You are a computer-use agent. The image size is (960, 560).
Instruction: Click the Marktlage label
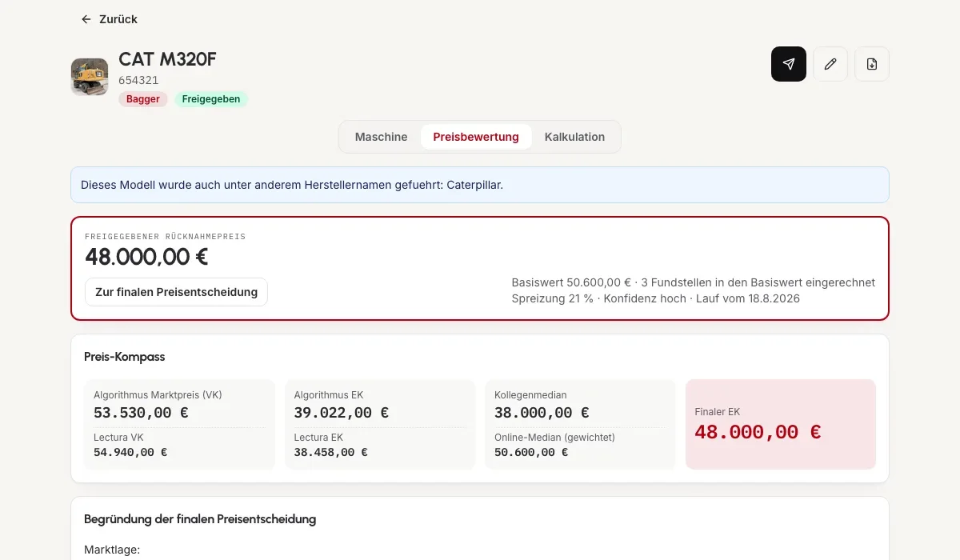(x=112, y=550)
